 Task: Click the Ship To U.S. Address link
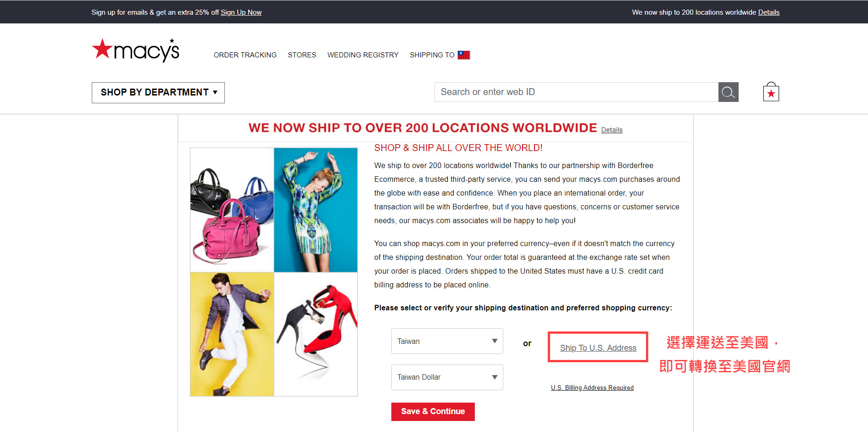tap(598, 348)
